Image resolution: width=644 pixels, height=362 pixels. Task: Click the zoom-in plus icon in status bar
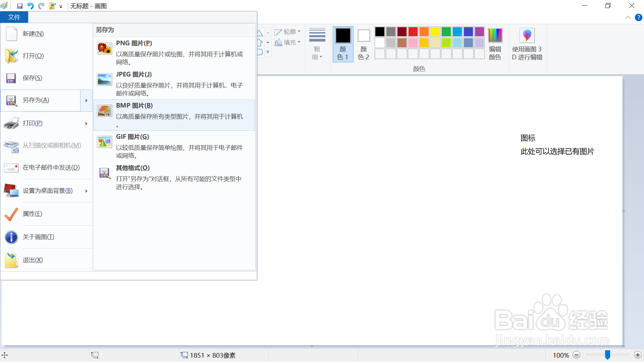(x=637, y=355)
